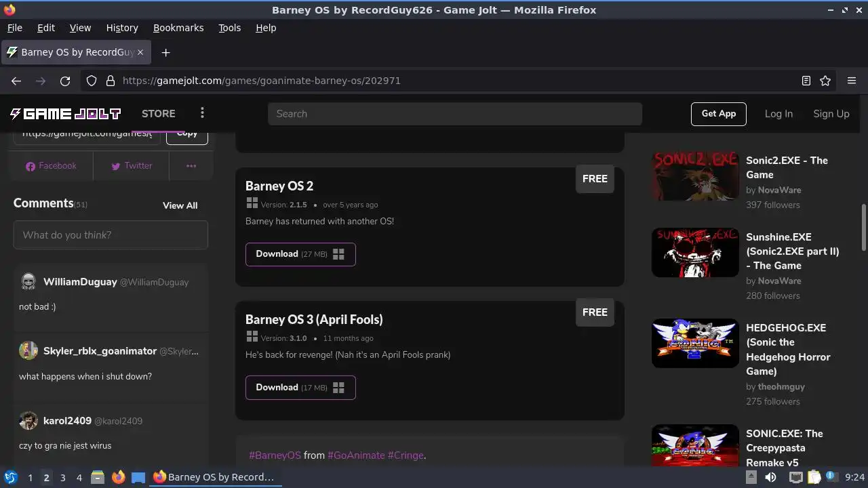Open Sunshine.EXE (Sonic2.EXE part II) title link
Image resolution: width=868 pixels, height=488 pixels.
(x=793, y=251)
